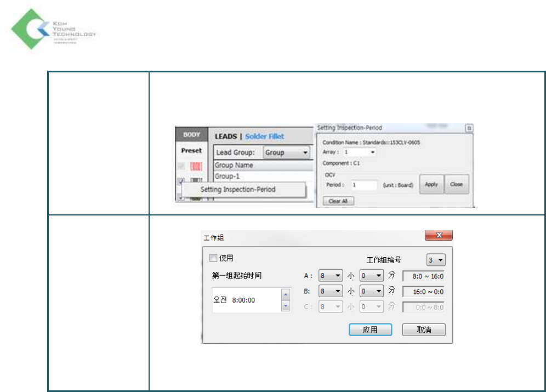Click the Component : C1 text
This screenshot has height=392, width=546.
341,163
